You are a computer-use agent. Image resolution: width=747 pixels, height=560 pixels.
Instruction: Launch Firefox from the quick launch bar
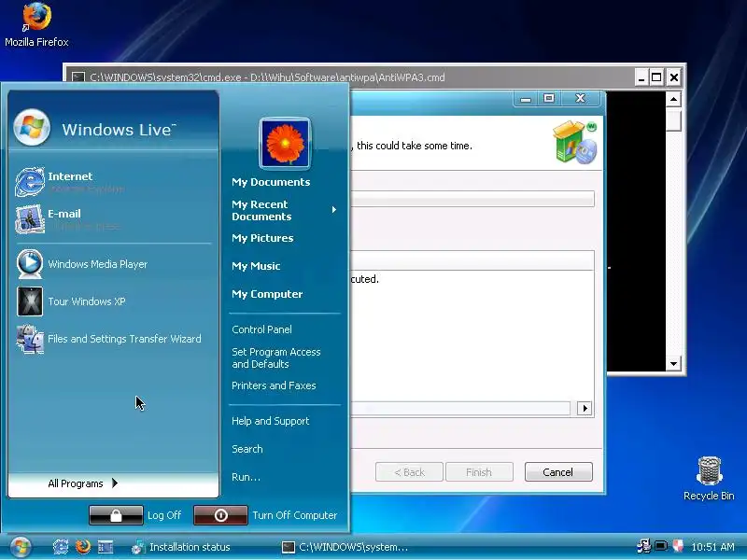pyautogui.click(x=83, y=547)
